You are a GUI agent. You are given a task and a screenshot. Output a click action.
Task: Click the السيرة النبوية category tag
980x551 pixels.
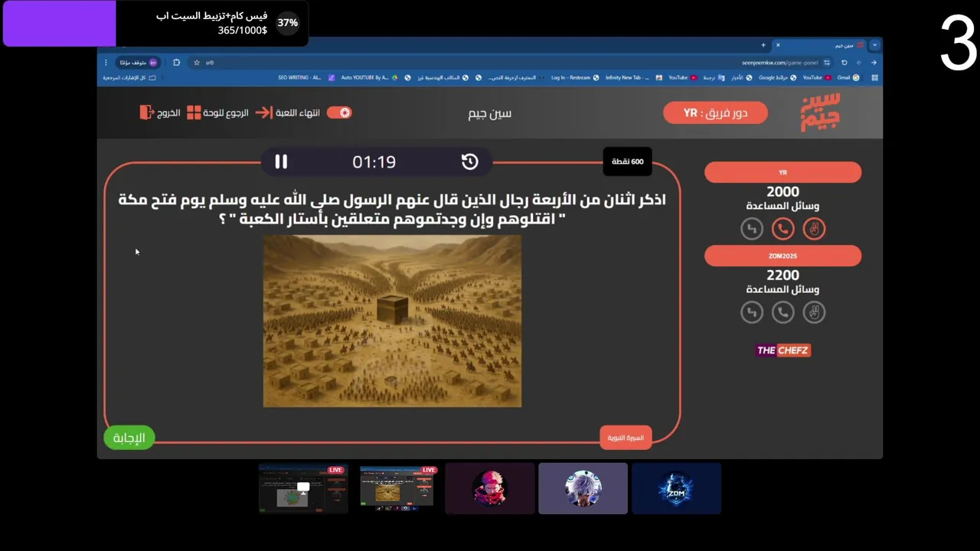(626, 438)
